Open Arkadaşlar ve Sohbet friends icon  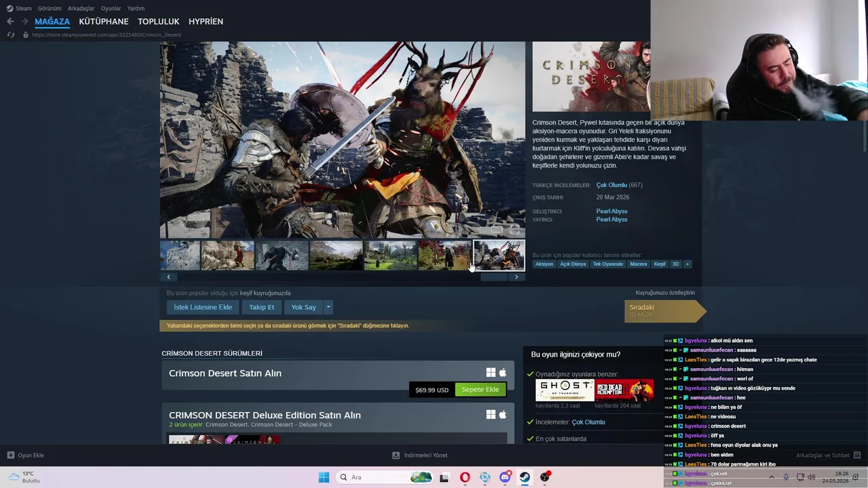point(857,455)
